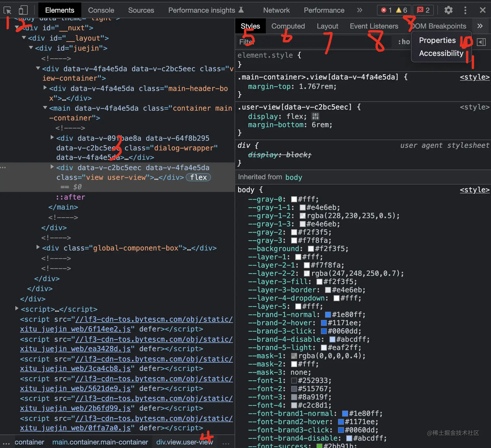Toggle the computed styles sidebar icon
This screenshot has height=448, width=491.
[x=481, y=42]
